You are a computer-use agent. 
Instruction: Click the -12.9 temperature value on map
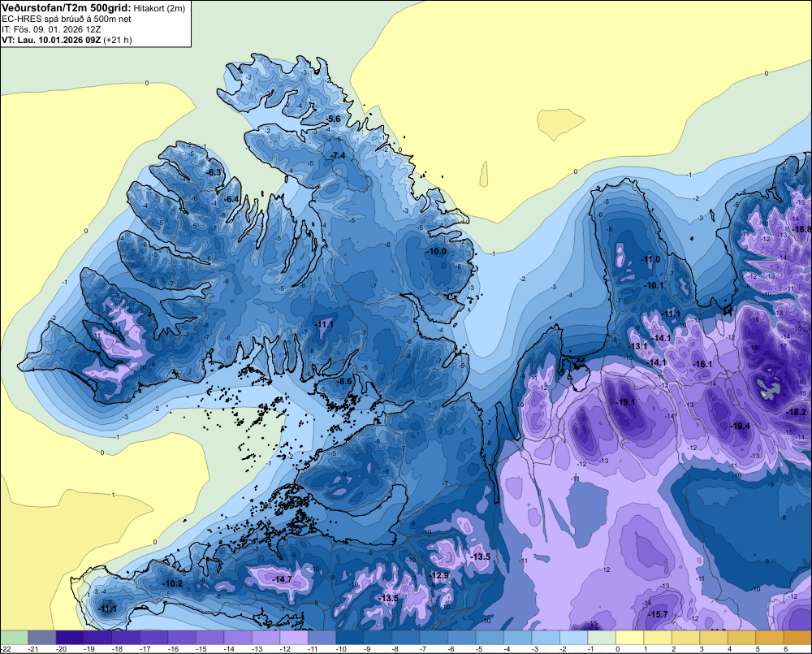(439, 575)
